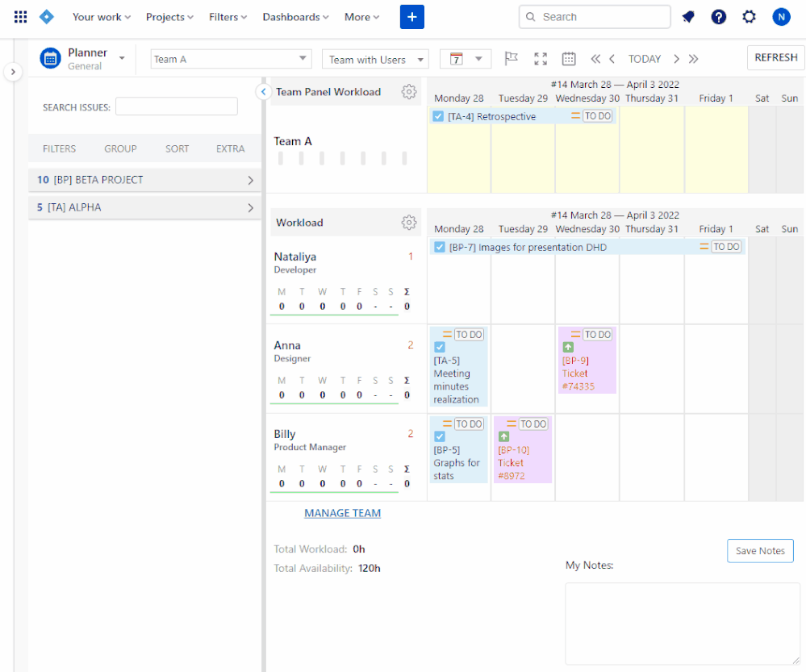Click the Planner calendar logo icon
The image size is (806, 672).
[x=50, y=59]
